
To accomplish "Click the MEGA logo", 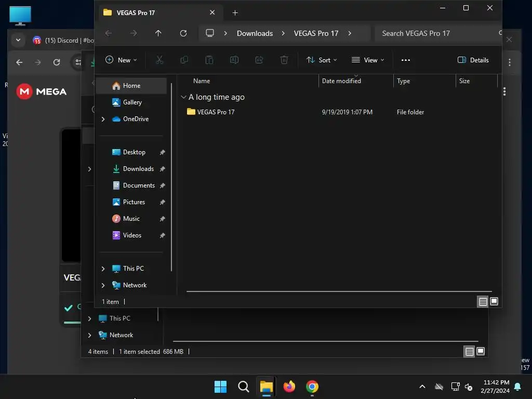I will coord(42,91).
